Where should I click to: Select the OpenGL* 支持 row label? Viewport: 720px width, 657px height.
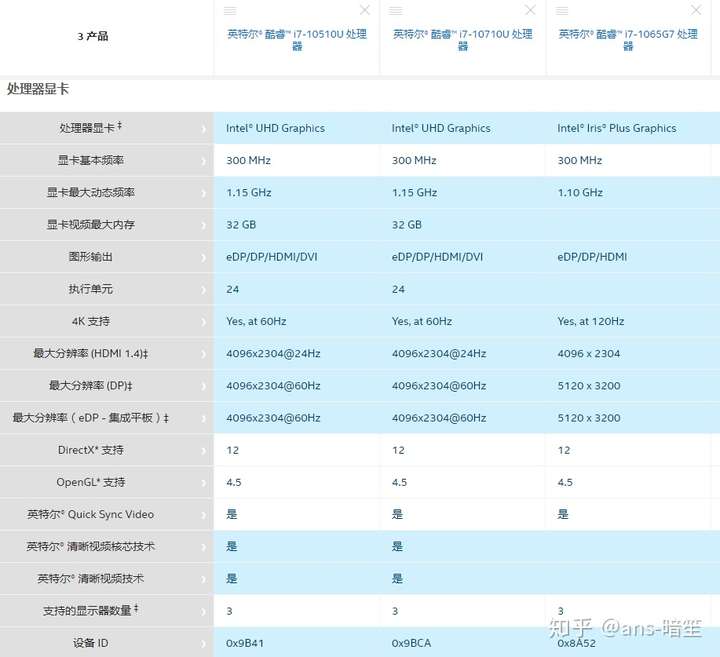tap(90, 482)
